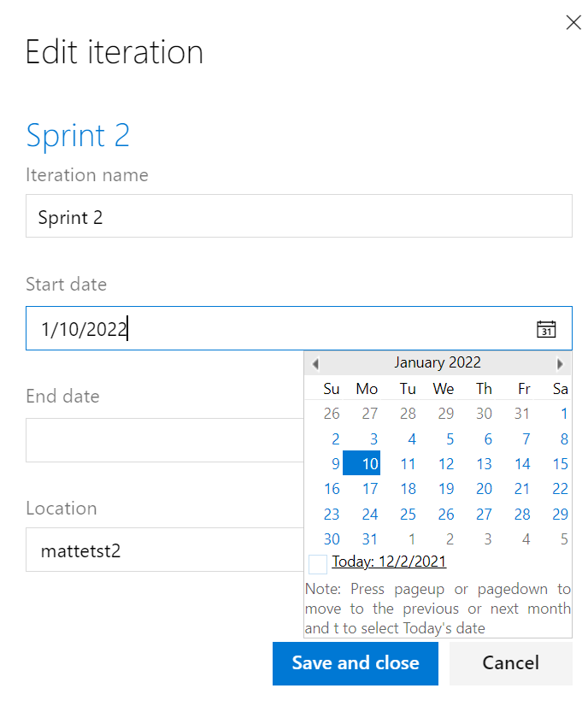Click the End date input field
Screen dimensions: 588x706
(165, 440)
